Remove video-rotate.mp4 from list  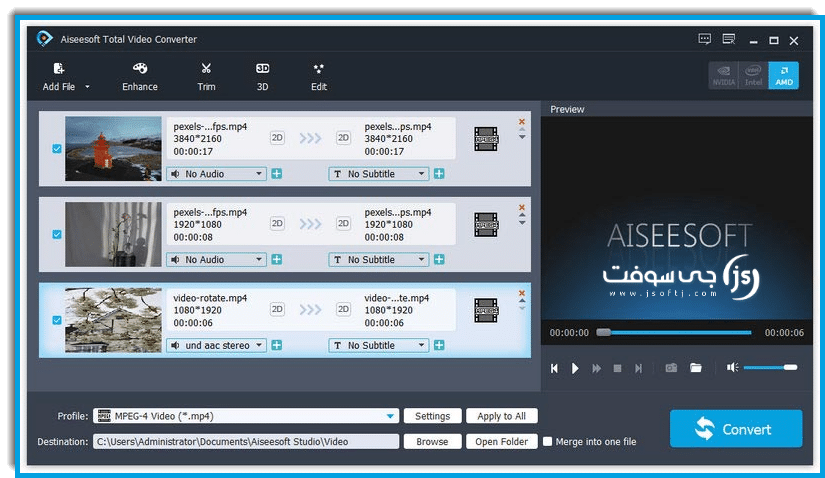pyautogui.click(x=522, y=293)
